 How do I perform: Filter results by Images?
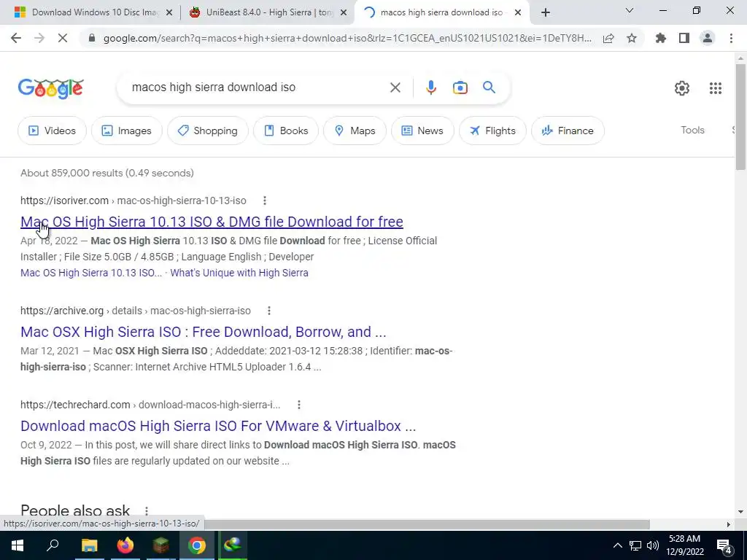coord(127,131)
